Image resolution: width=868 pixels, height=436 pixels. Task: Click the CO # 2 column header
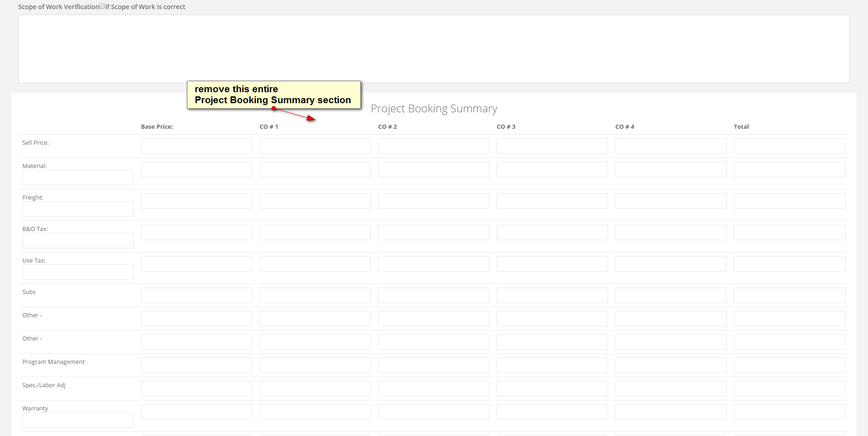pyautogui.click(x=388, y=127)
